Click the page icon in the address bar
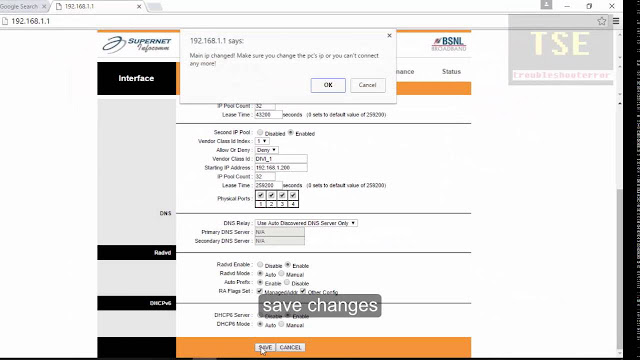The width and height of the screenshot is (640, 360). pyautogui.click(x=5, y=21)
